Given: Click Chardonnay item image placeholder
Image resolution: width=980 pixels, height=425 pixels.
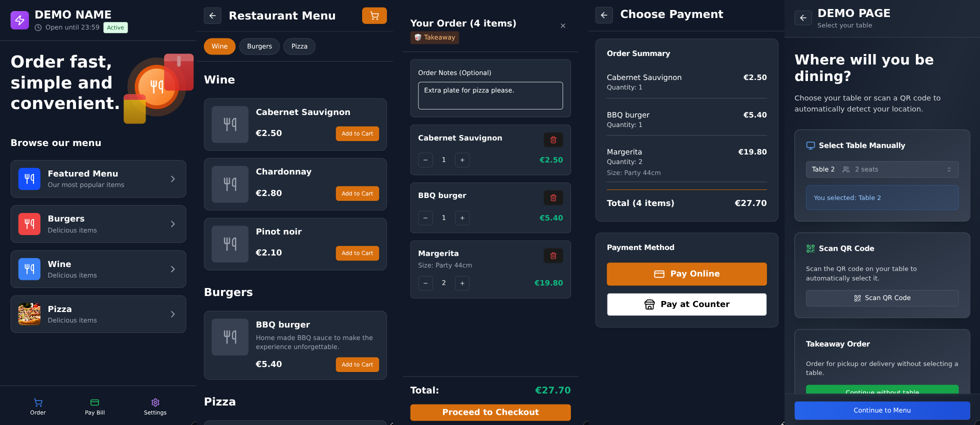Looking at the screenshot, I should click(230, 184).
